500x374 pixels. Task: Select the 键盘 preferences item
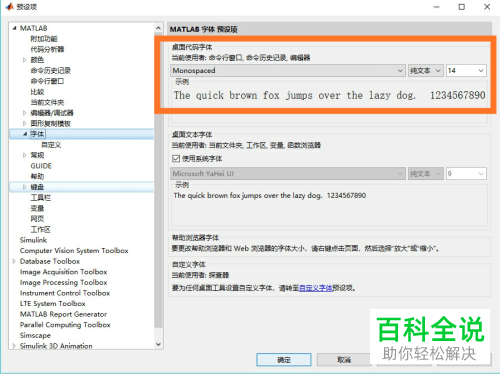[x=37, y=187]
